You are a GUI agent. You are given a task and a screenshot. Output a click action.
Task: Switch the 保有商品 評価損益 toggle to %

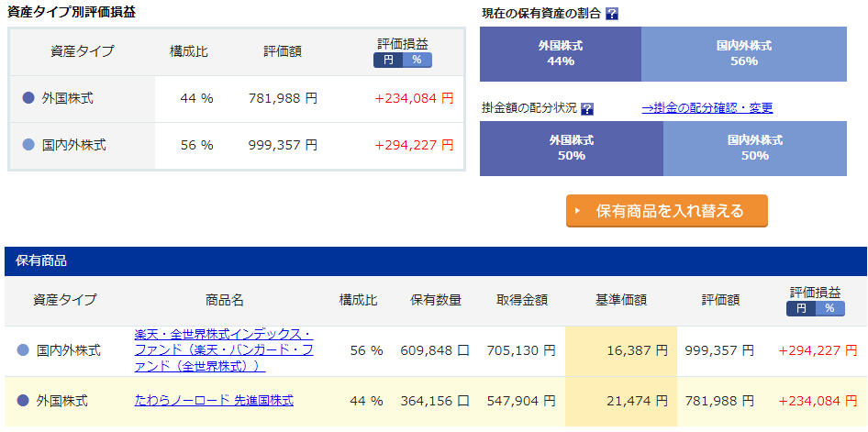point(829,309)
